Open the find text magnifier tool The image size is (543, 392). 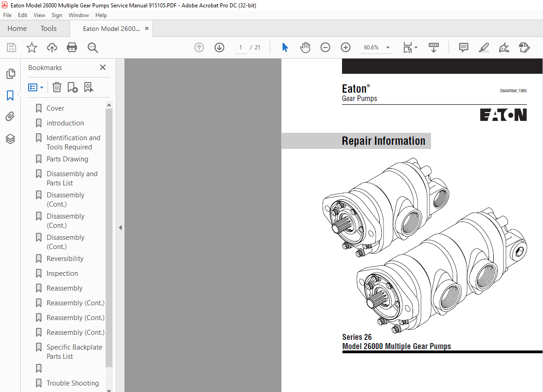click(x=93, y=48)
